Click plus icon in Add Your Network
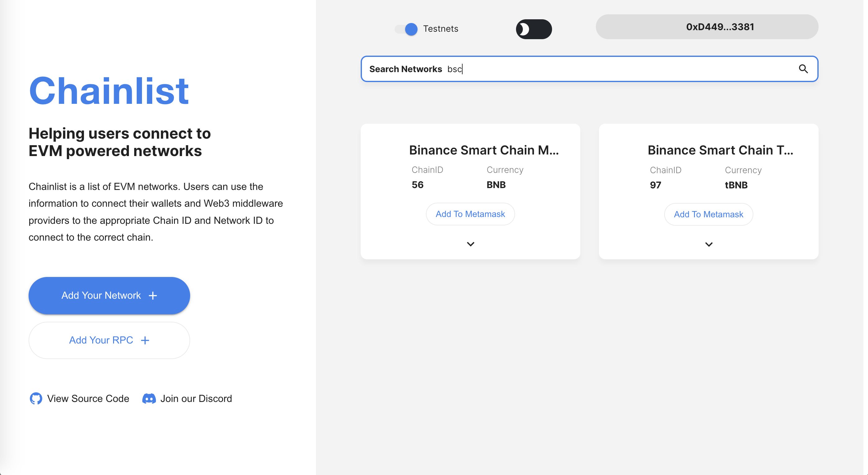Screen dimensions: 868x475 tap(153, 296)
